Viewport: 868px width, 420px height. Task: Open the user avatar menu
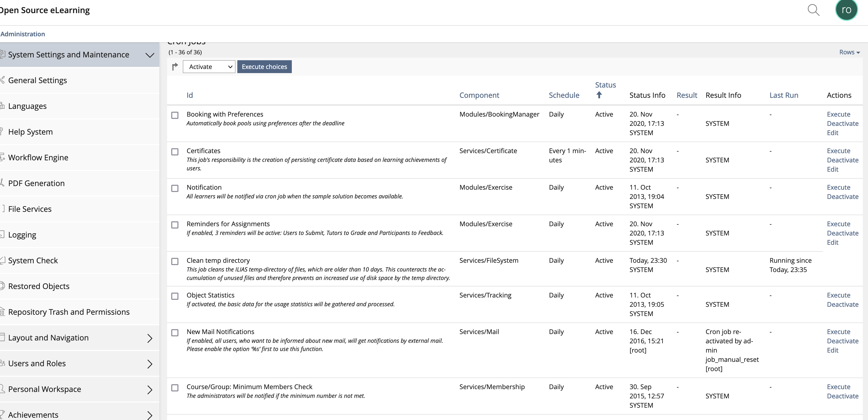(x=846, y=10)
